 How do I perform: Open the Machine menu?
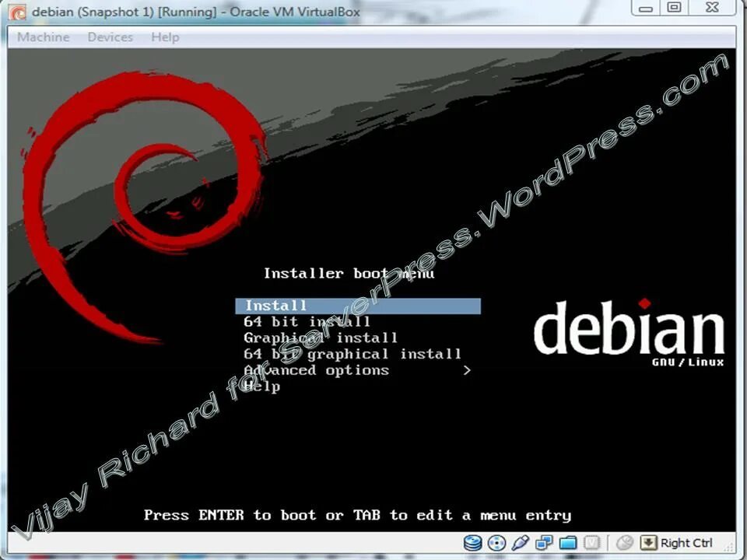coord(44,37)
